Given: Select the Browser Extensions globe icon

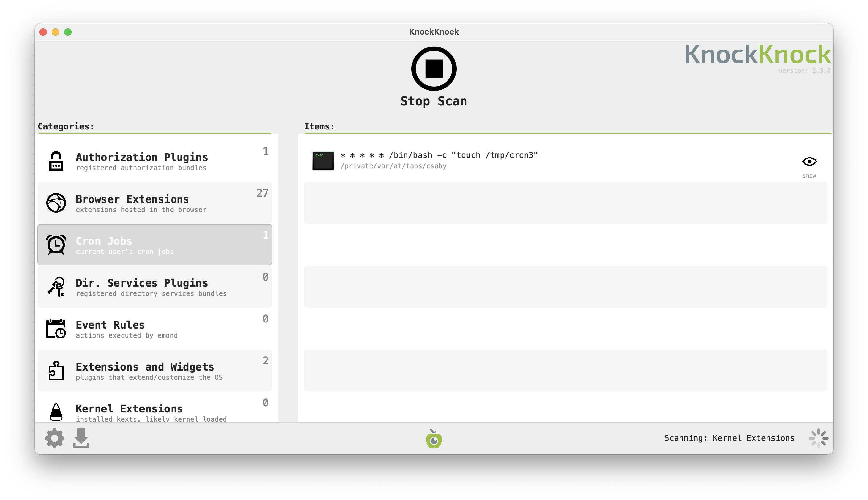Looking at the screenshot, I should [x=56, y=203].
